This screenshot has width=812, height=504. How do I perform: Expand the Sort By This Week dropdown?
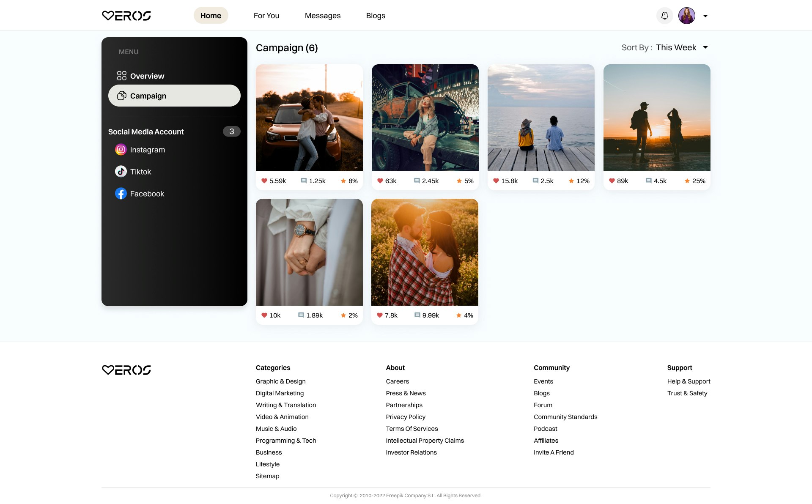point(705,47)
